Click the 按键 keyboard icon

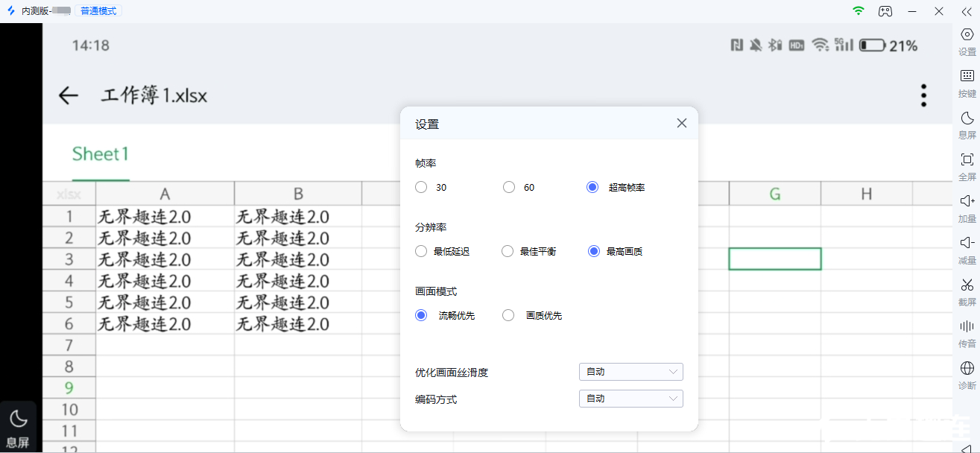pos(967,76)
